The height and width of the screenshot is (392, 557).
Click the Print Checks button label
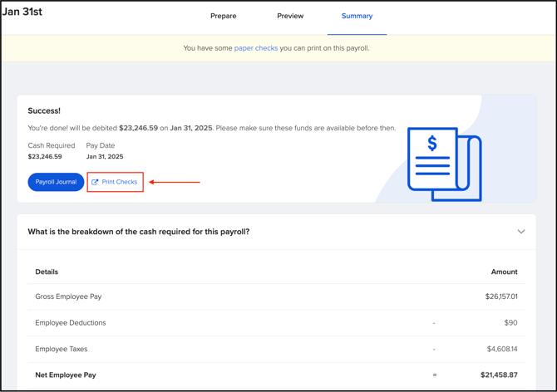120,182
